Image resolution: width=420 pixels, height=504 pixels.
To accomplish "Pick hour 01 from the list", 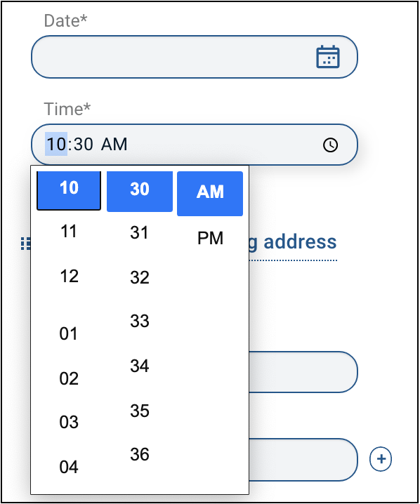I will click(x=69, y=333).
